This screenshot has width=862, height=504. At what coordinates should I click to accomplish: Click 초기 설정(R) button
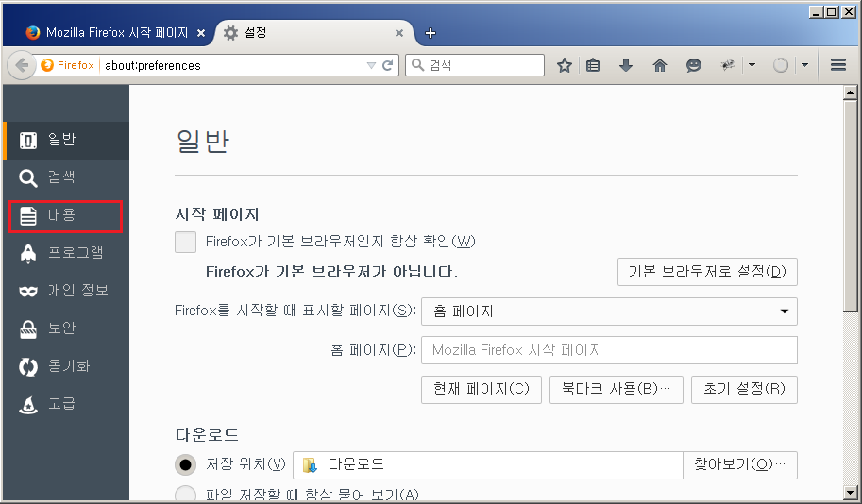pyautogui.click(x=744, y=389)
